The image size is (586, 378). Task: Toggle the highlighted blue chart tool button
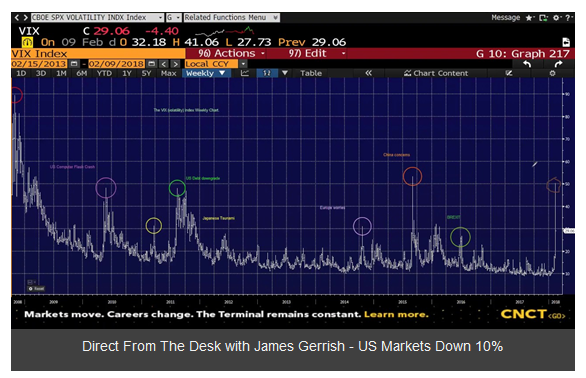[267, 73]
